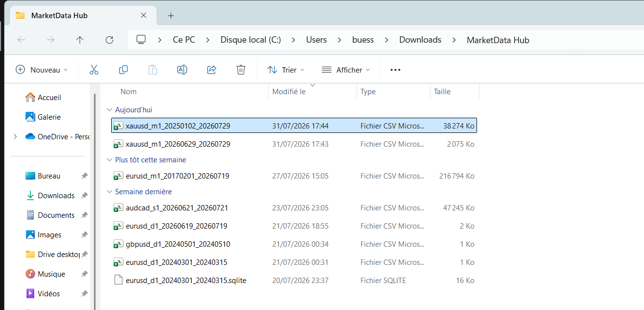Expand chevron after Users in breadcrumb
The width and height of the screenshot is (644, 310).
tap(339, 40)
